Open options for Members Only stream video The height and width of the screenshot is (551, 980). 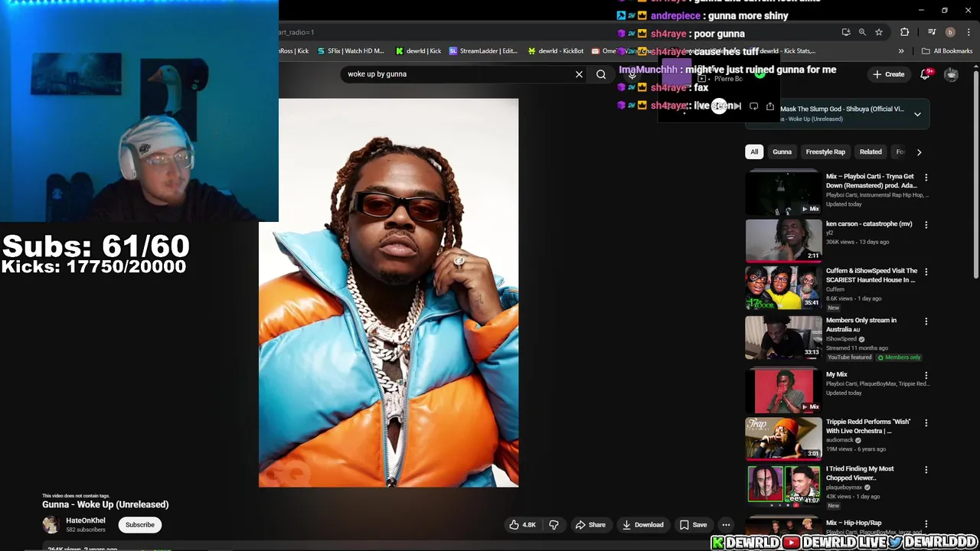coord(926,321)
